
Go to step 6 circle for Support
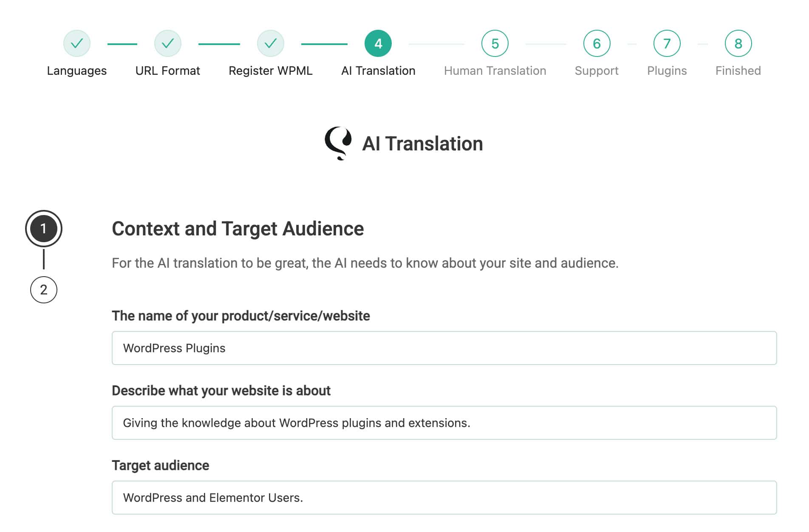[597, 43]
